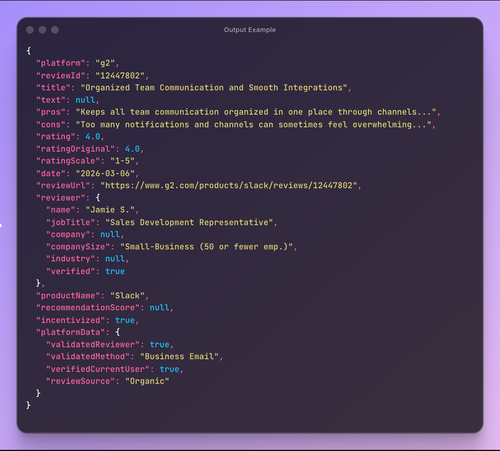The height and width of the screenshot is (451, 500).
Task: Click the "productName" key
Action: click(68, 296)
